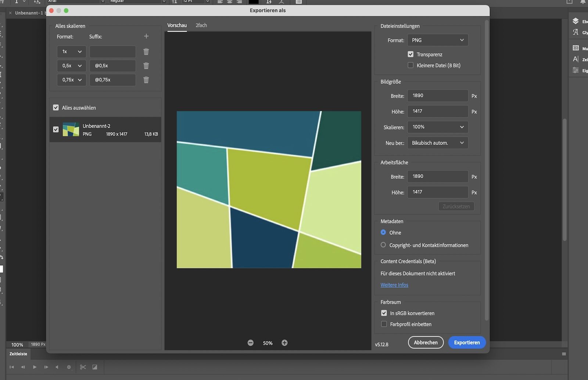Viewport: 588px width, 380px height.
Task: Select Copyright- und Kontaktinformationen metadata option
Action: point(383,245)
